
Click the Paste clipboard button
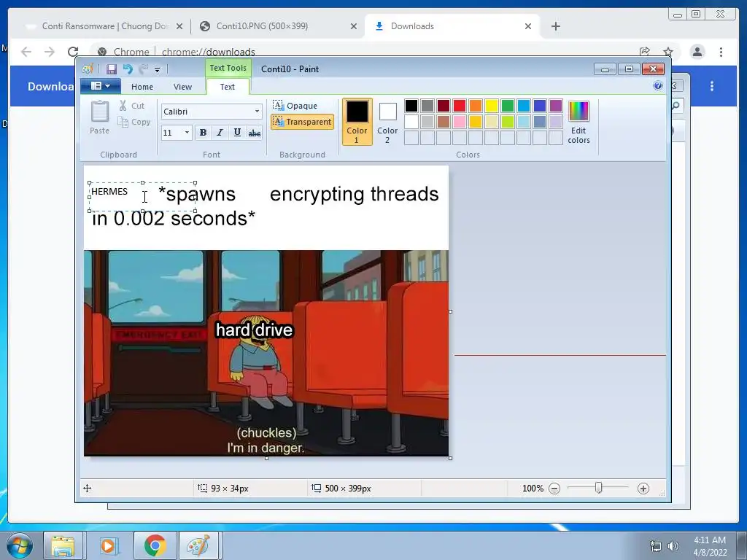point(99,117)
